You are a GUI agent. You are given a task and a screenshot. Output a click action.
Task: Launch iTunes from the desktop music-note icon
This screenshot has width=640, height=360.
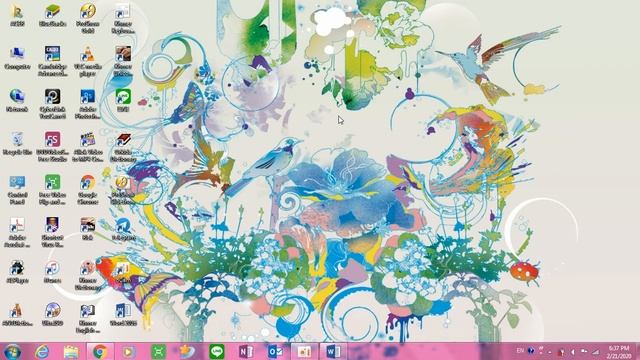[x=53, y=272]
